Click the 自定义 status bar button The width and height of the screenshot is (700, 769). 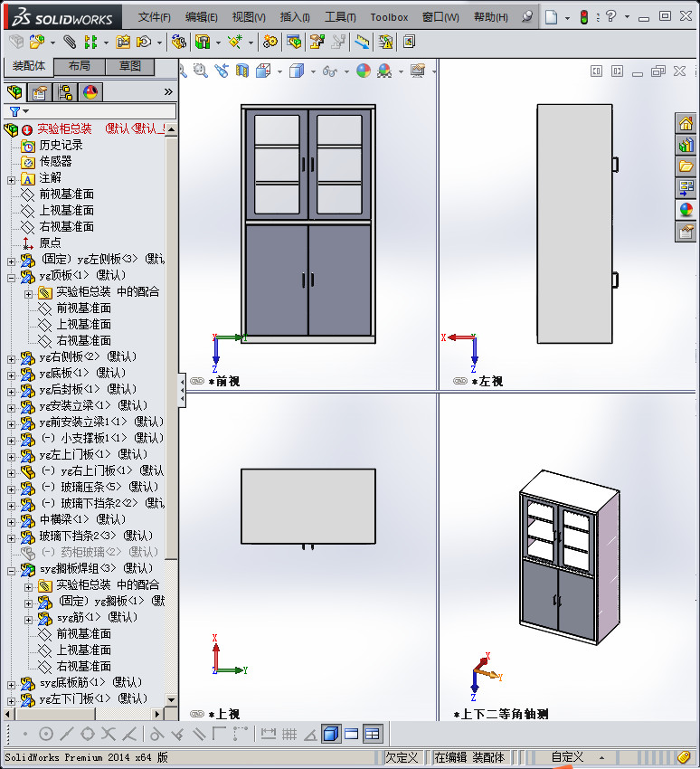click(567, 757)
